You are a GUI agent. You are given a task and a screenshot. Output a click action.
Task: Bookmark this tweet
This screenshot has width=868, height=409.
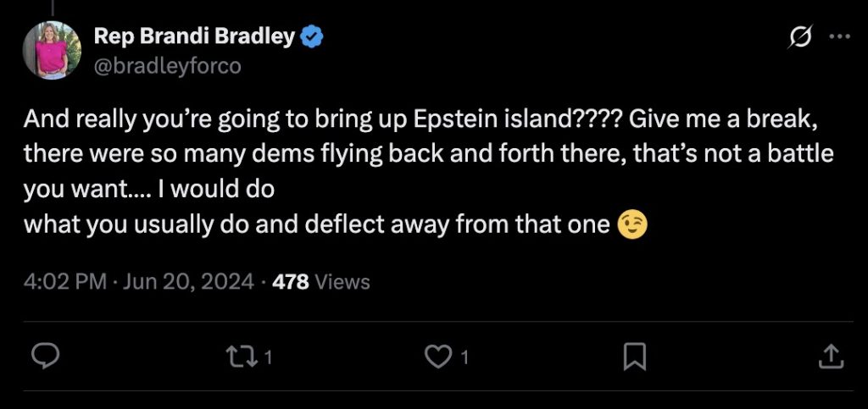coord(634,356)
